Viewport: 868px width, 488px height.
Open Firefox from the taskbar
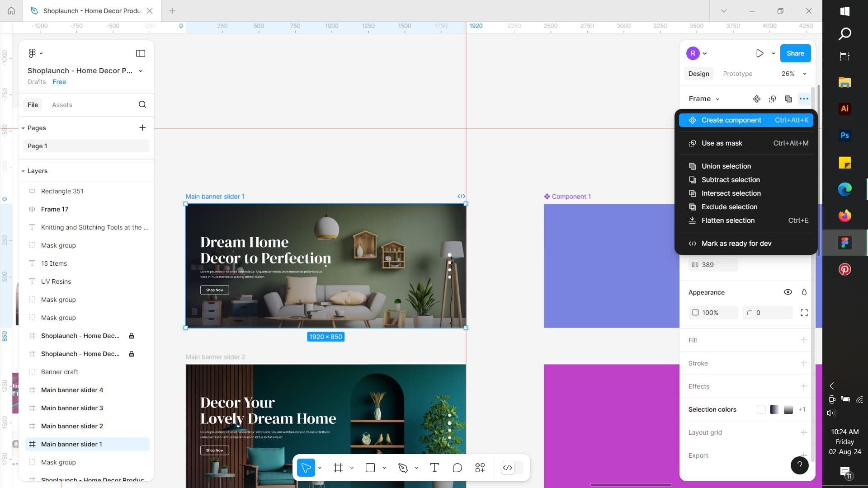point(844,216)
